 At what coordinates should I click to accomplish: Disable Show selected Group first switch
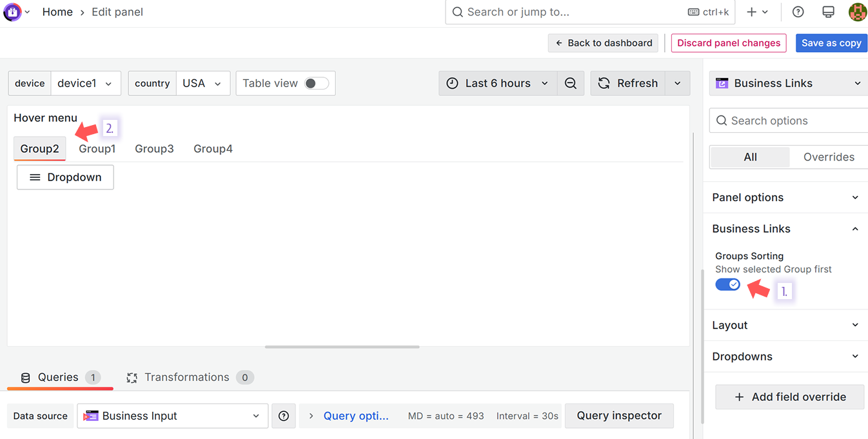click(x=728, y=284)
